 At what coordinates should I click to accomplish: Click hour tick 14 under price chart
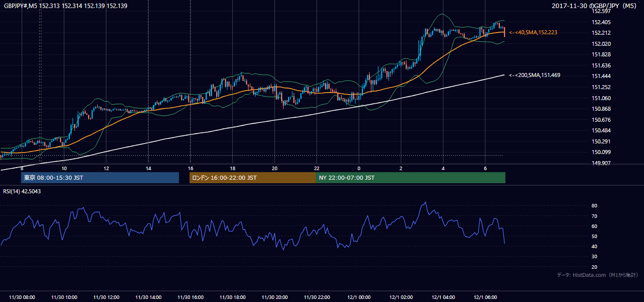pos(148,168)
